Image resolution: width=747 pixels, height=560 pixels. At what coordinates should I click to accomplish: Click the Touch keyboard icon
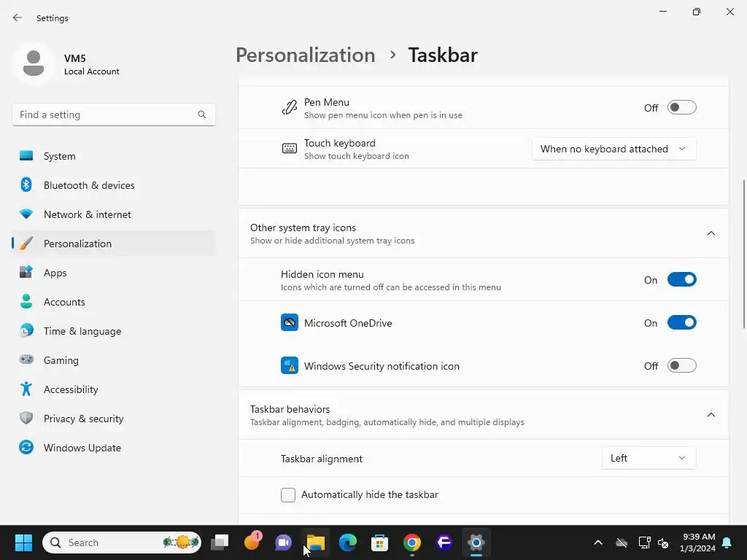(289, 149)
